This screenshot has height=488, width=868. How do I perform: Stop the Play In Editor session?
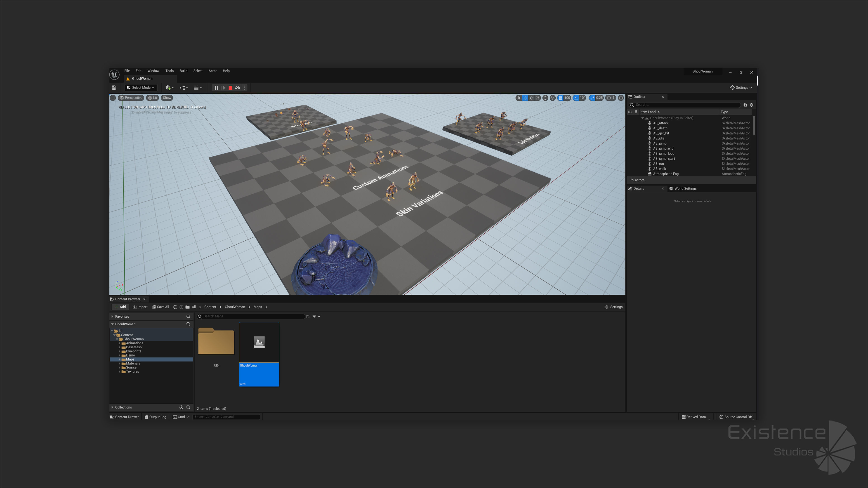coord(231,88)
